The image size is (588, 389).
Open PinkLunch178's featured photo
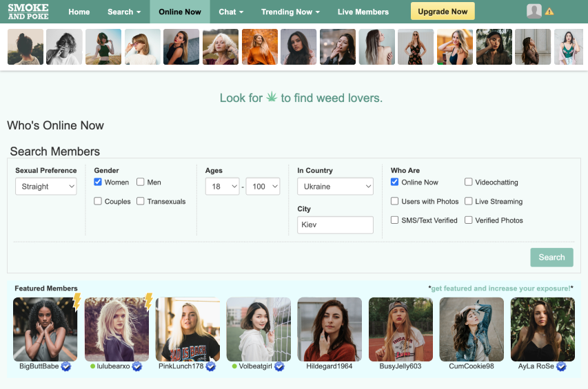[188, 330]
